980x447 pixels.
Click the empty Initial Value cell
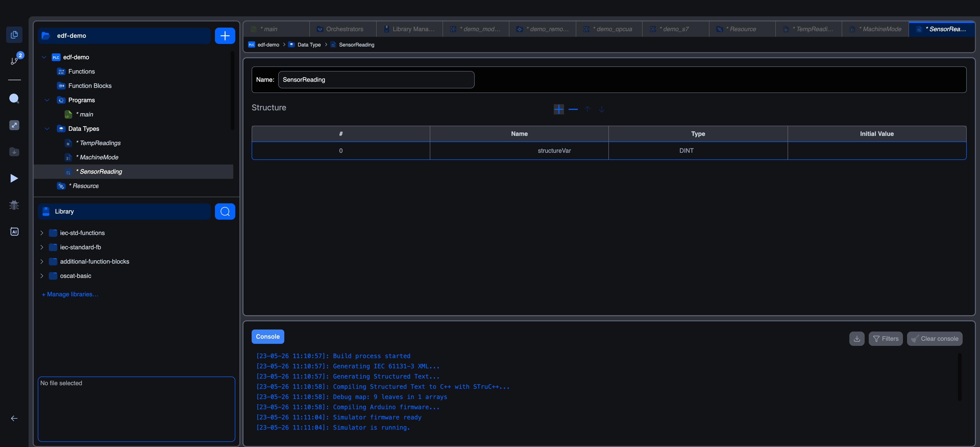(x=877, y=151)
